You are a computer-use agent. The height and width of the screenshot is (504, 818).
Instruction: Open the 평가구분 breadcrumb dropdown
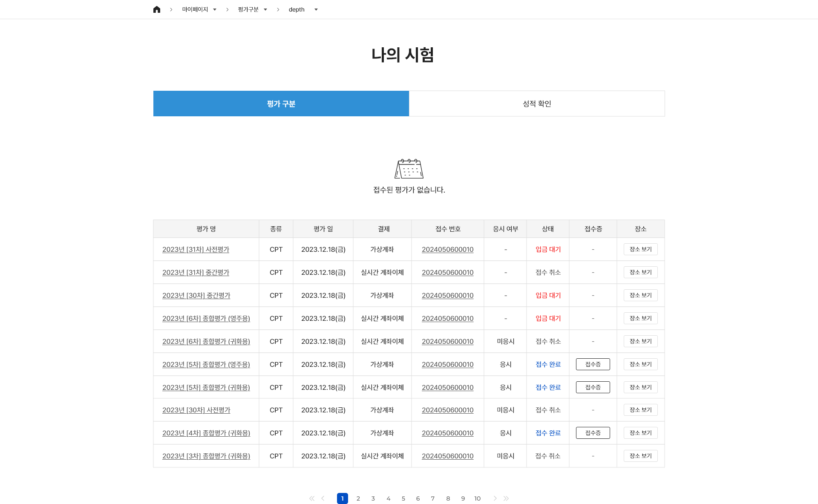point(253,9)
